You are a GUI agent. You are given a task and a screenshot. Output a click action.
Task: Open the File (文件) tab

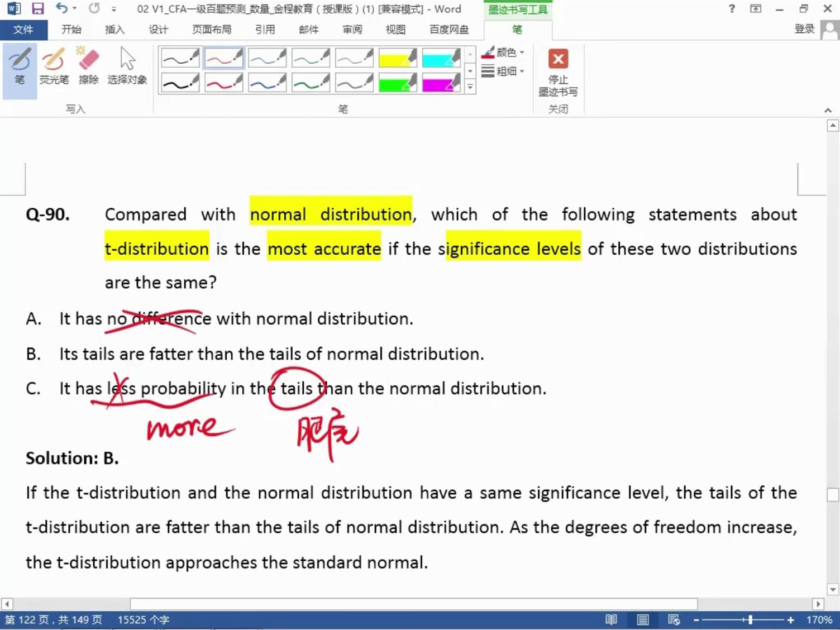click(x=23, y=30)
